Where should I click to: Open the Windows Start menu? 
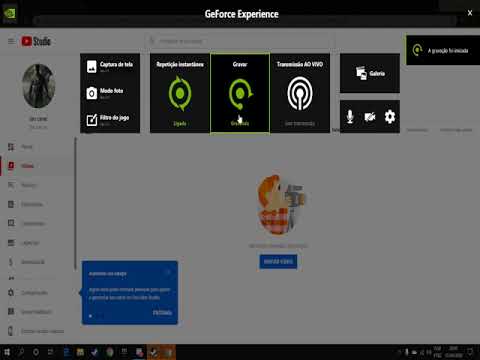[x=7, y=352]
